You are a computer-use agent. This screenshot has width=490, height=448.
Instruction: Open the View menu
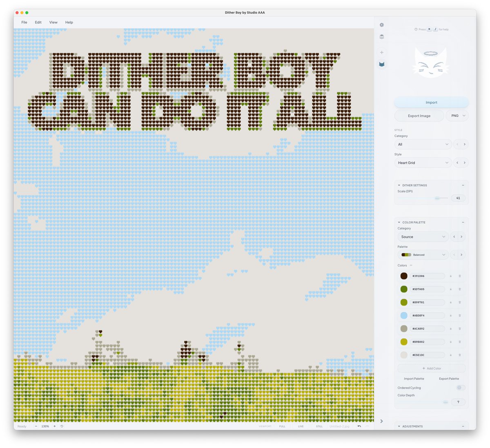[x=53, y=22]
